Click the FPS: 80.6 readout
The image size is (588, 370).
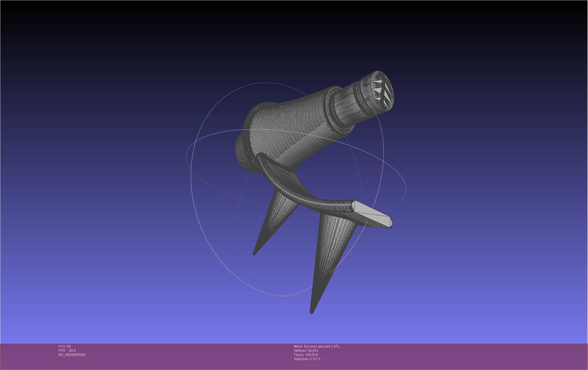(x=67, y=351)
